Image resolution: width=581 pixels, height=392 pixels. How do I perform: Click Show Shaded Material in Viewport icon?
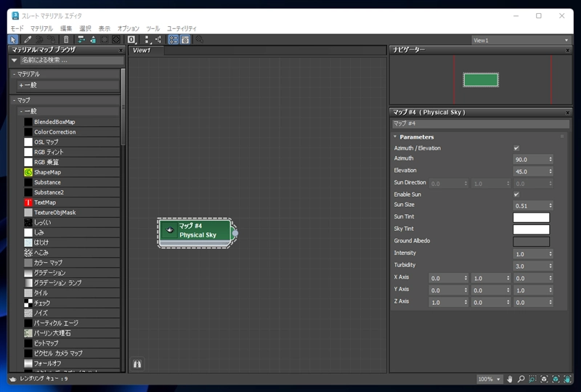tap(105, 40)
